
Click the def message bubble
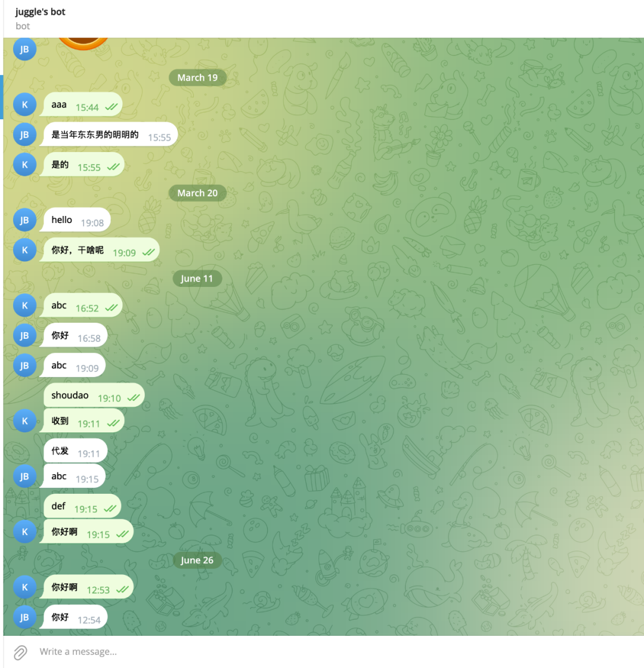[x=82, y=506]
